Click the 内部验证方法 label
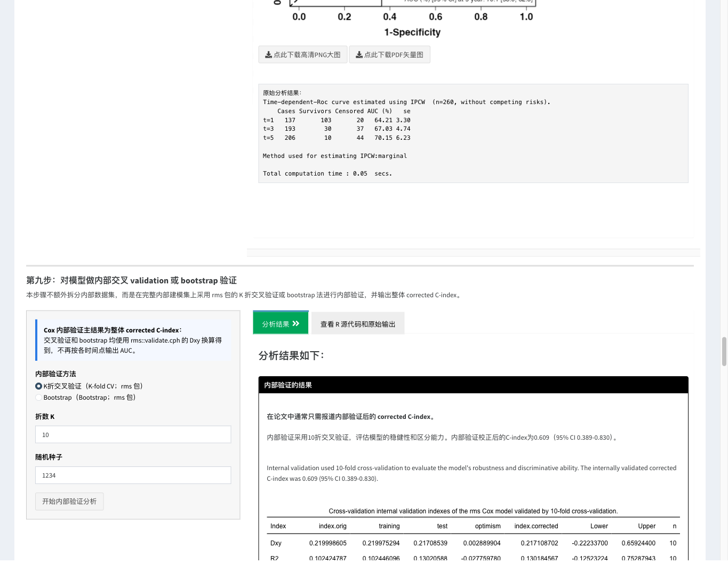 [55, 374]
